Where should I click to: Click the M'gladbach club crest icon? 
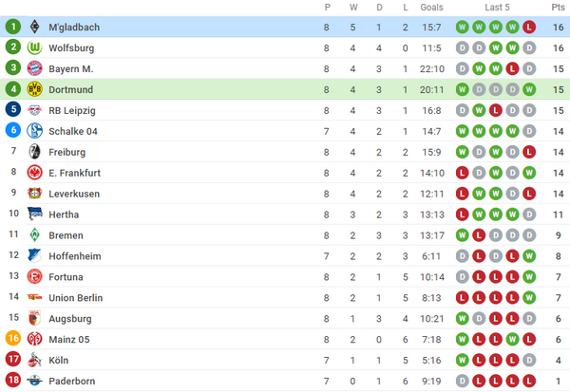point(34,27)
